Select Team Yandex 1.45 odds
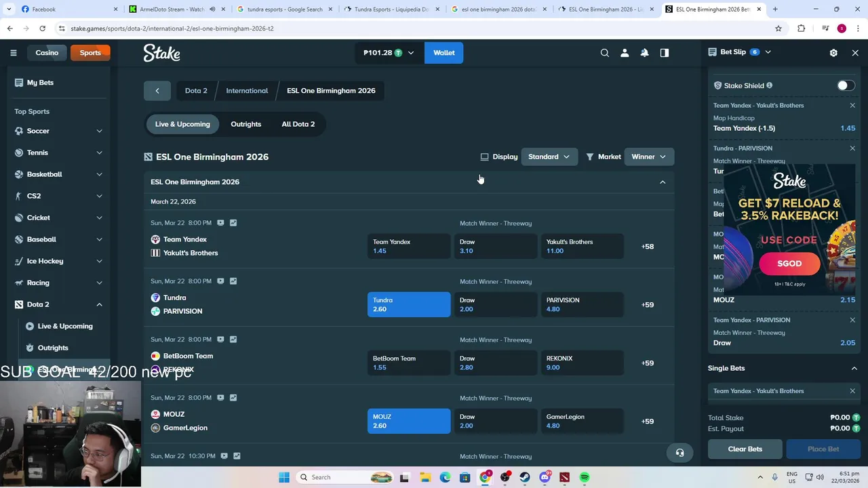Viewport: 868px width, 488px height. (x=409, y=246)
